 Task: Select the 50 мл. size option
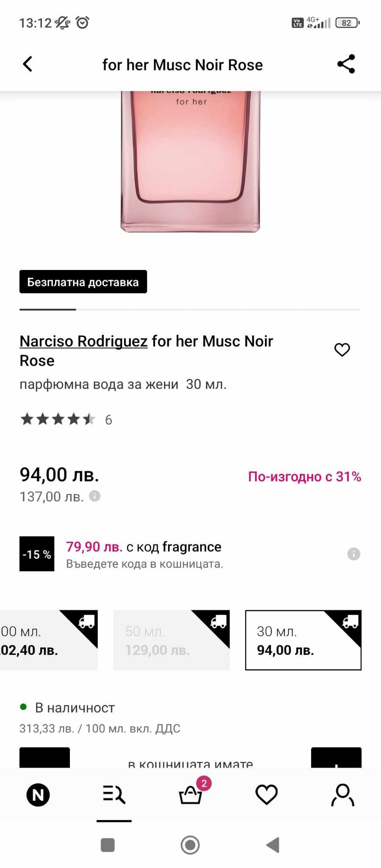click(171, 640)
